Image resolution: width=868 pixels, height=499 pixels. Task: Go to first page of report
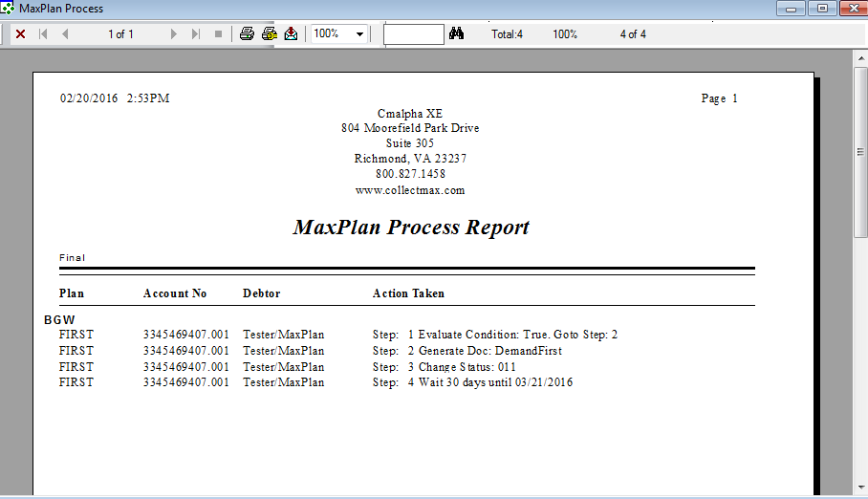[x=43, y=34]
